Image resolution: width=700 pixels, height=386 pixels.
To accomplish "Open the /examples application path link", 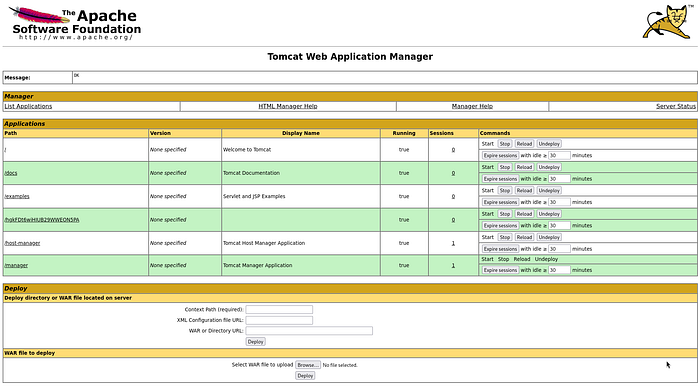I will (x=17, y=196).
